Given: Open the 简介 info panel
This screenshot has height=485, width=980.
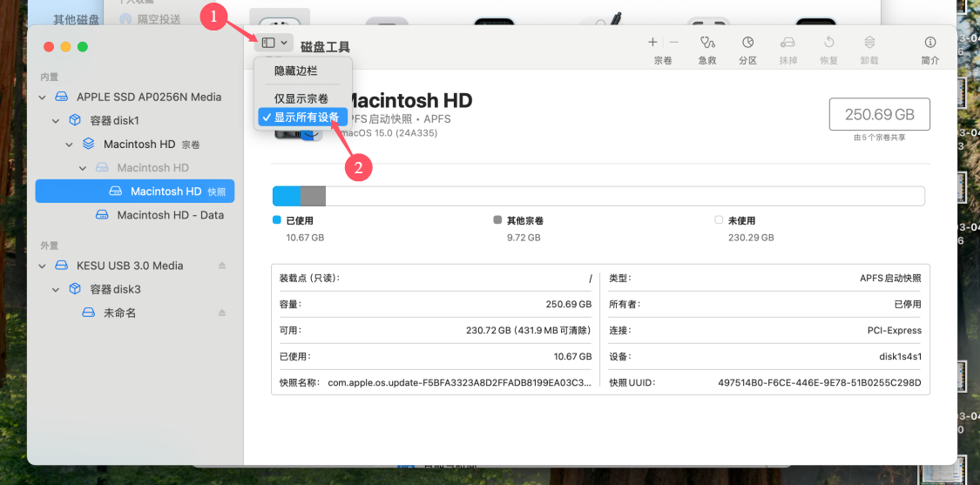Looking at the screenshot, I should pyautogui.click(x=930, y=43).
